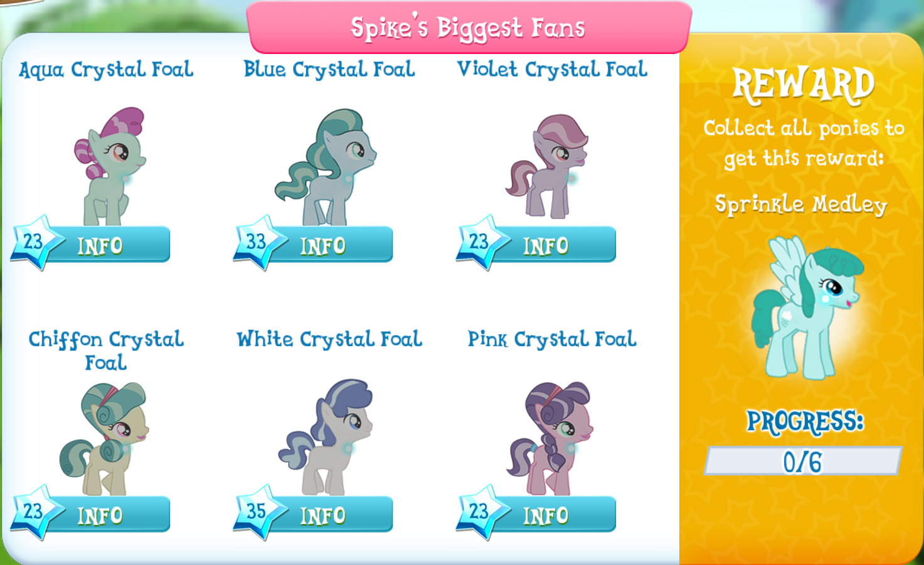924x565 pixels.
Task: Open INFO for Violet Crystal Foal
Action: coord(552,245)
